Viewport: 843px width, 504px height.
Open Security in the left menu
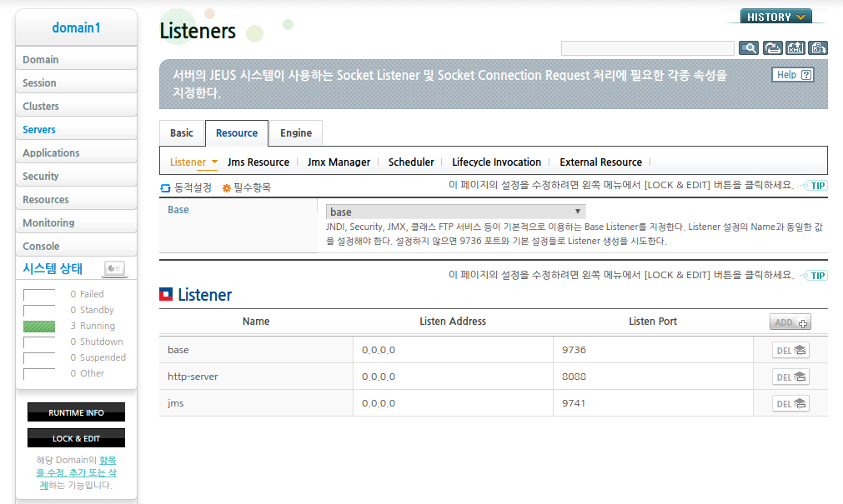[77, 176]
